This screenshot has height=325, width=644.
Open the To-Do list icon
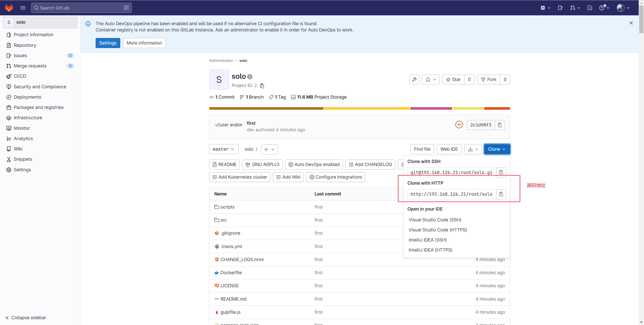coord(590,8)
